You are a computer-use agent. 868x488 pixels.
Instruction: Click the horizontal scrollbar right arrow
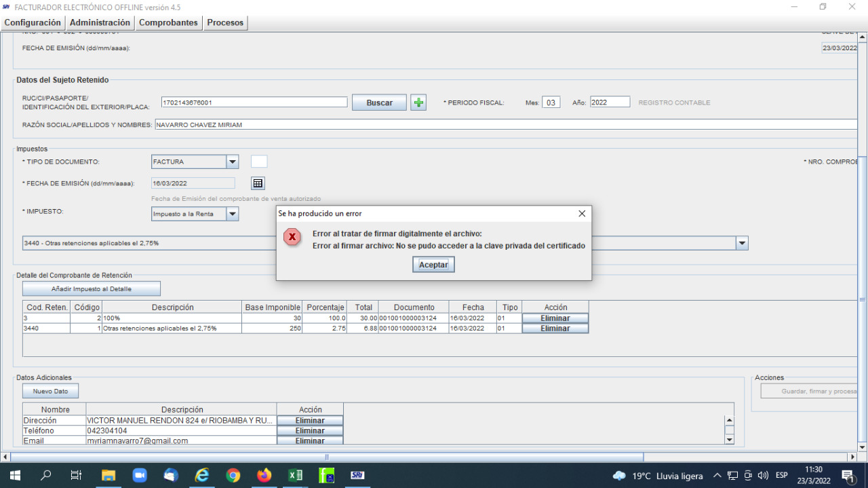[x=852, y=457]
